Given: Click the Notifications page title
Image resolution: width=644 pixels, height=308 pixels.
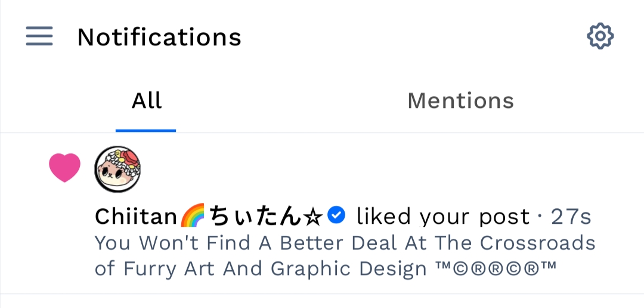Looking at the screenshot, I should coord(159,37).
